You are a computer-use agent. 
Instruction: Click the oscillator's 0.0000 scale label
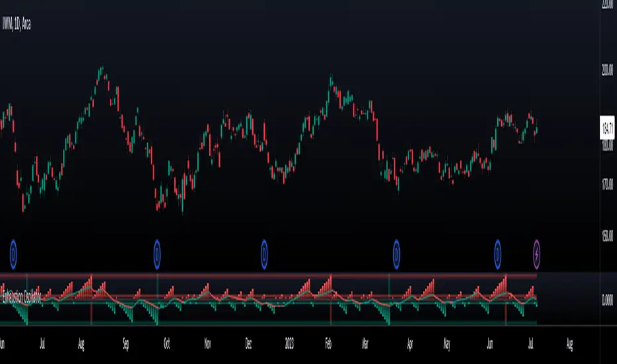[x=607, y=300]
